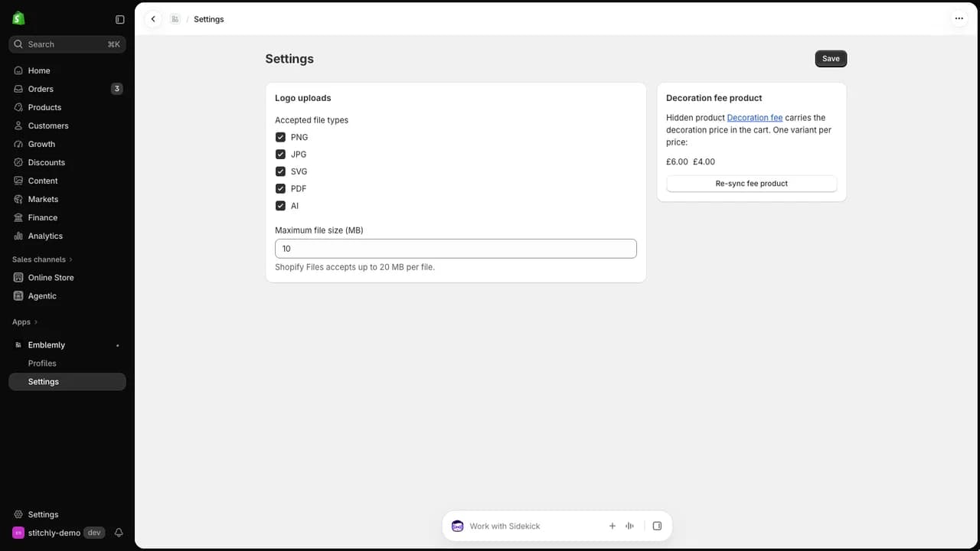Click the plus icon in Sidekick bar
Image resolution: width=980 pixels, height=551 pixels.
[x=612, y=526]
